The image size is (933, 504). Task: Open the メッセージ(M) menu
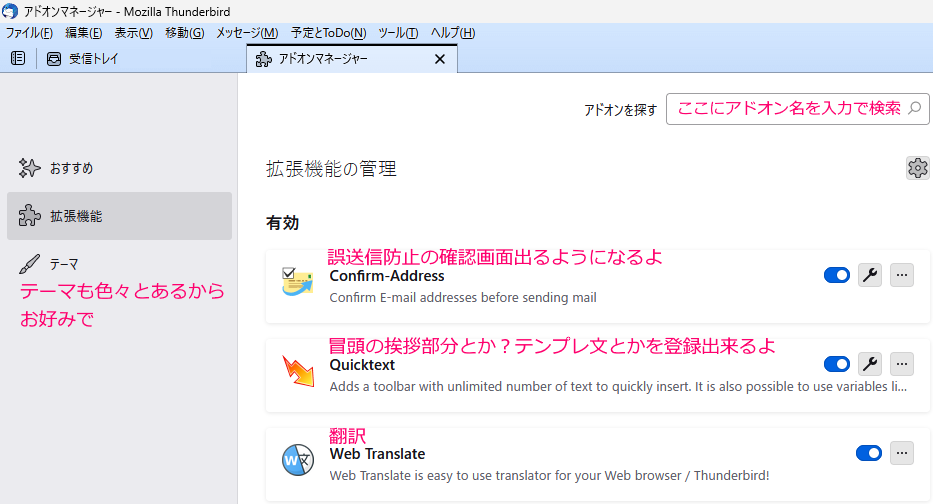click(247, 33)
